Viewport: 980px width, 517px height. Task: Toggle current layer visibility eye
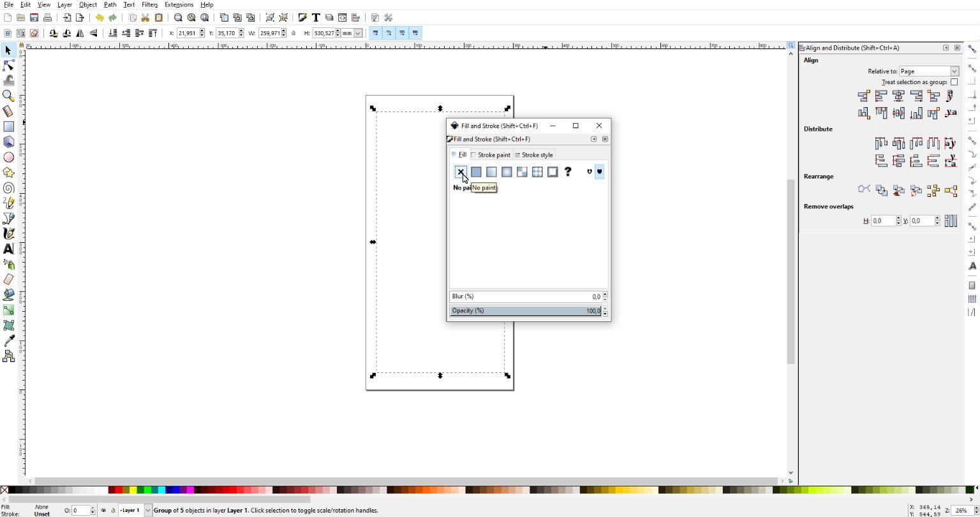pyautogui.click(x=103, y=510)
